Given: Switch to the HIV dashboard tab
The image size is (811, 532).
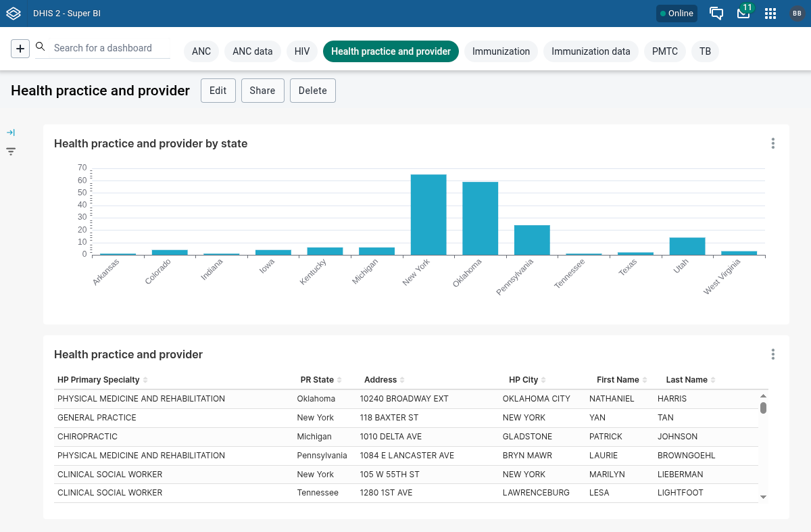Looking at the screenshot, I should (x=302, y=51).
